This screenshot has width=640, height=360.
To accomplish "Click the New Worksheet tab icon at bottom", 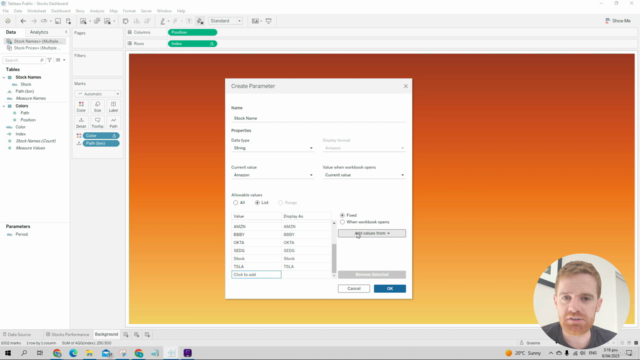I will click(126, 334).
